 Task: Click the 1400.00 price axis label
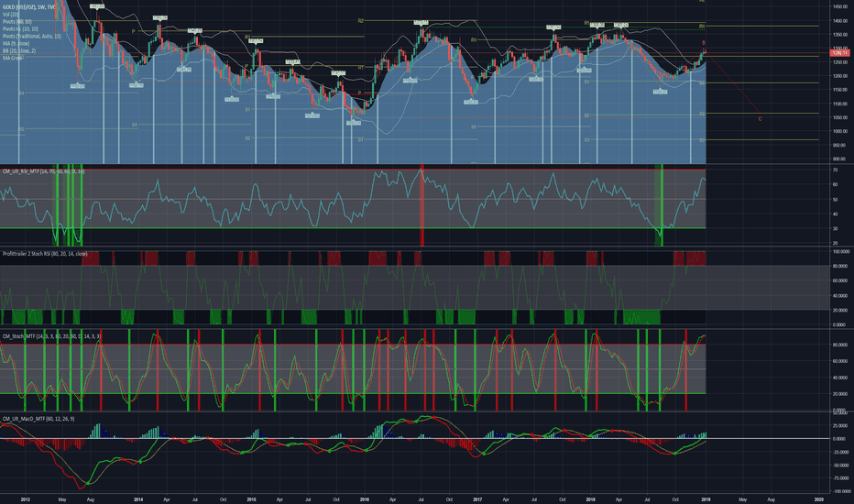(839, 21)
